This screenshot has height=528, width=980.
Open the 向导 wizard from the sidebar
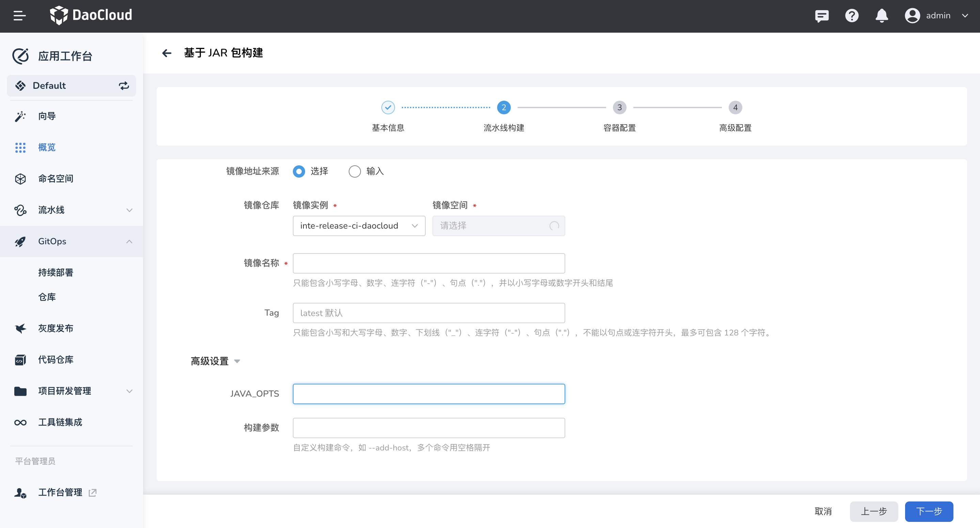pyautogui.click(x=46, y=116)
